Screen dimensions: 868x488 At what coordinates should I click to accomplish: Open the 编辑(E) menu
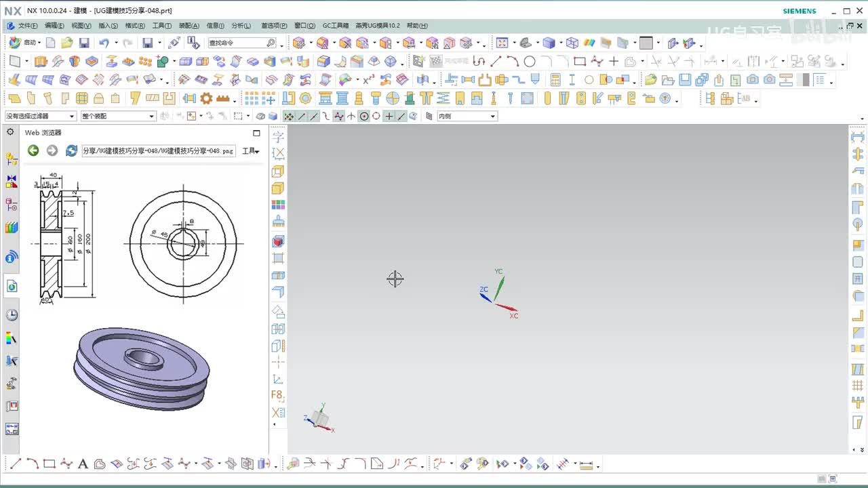pos(54,26)
